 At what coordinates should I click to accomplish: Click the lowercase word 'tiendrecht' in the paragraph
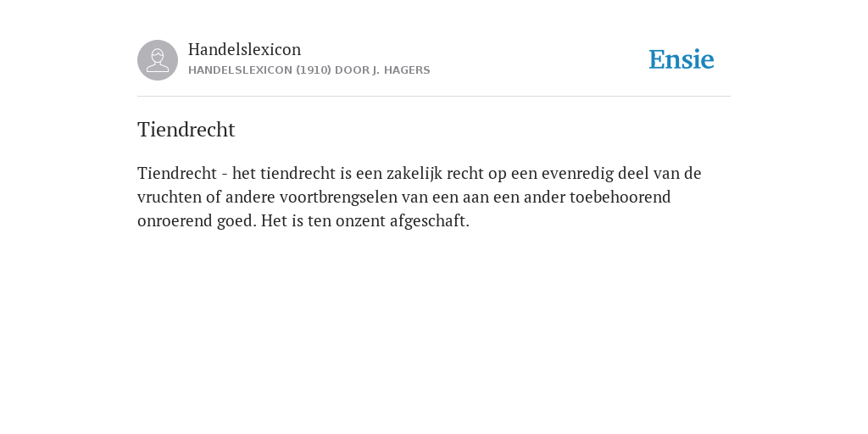(298, 173)
